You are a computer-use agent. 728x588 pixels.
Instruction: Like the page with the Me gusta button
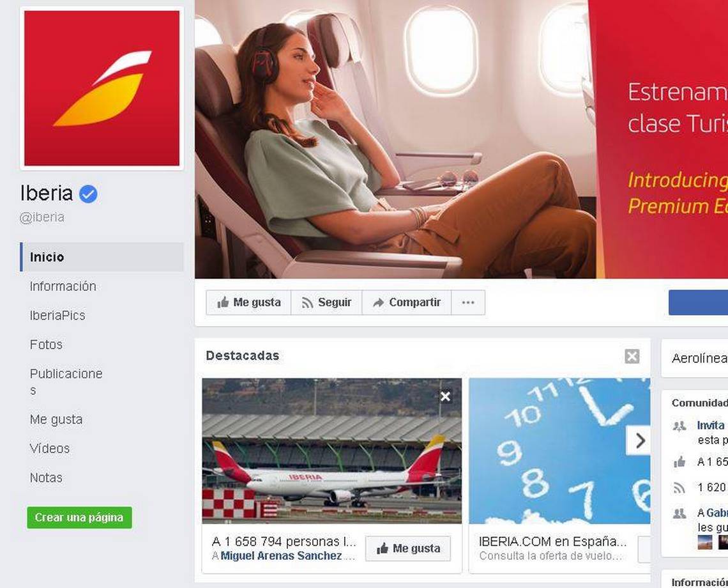tap(248, 302)
